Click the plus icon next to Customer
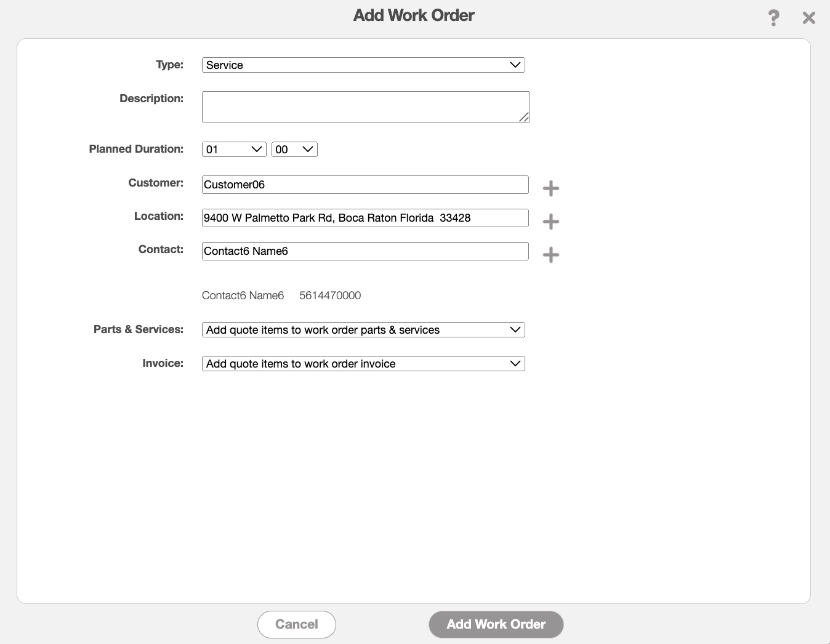 550,188
